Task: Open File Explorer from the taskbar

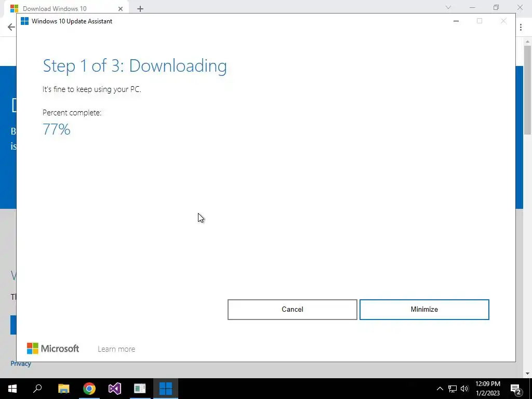Action: [64, 389]
